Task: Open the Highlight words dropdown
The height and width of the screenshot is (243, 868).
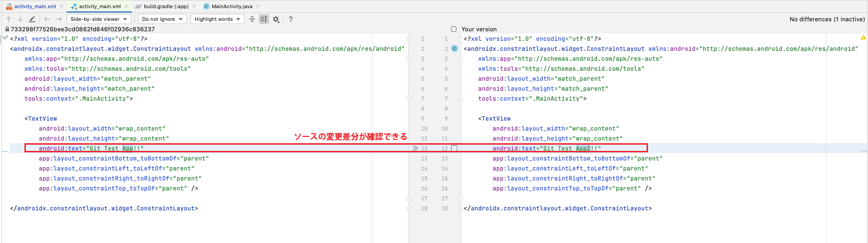Action: coord(217,19)
